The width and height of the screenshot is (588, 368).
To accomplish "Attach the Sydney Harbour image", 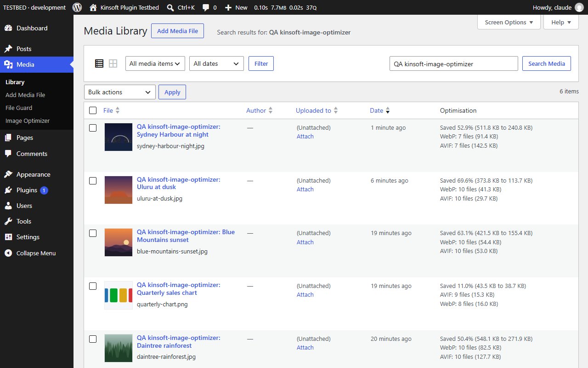I will 305,137.
